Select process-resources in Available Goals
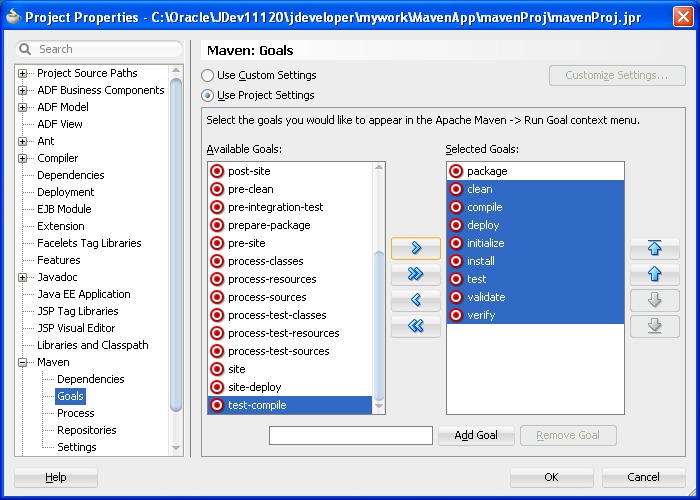 click(x=272, y=279)
